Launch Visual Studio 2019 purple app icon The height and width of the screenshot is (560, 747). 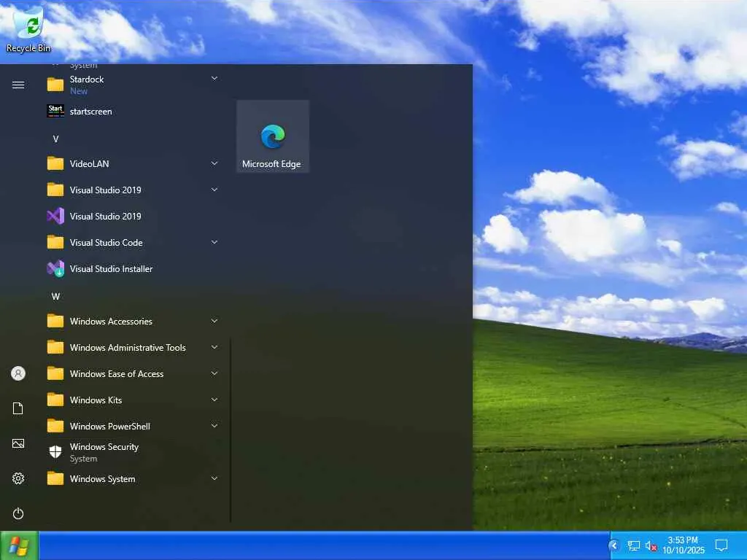[55, 216]
